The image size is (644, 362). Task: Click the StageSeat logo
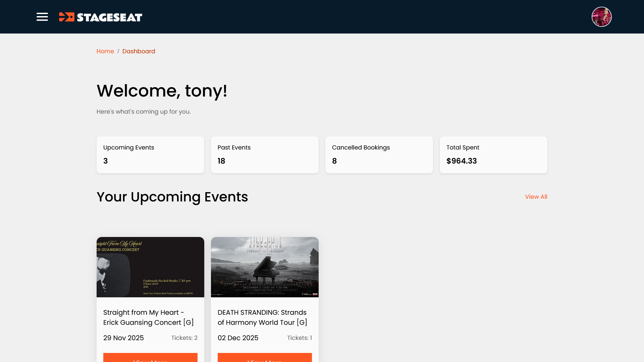[x=101, y=17]
